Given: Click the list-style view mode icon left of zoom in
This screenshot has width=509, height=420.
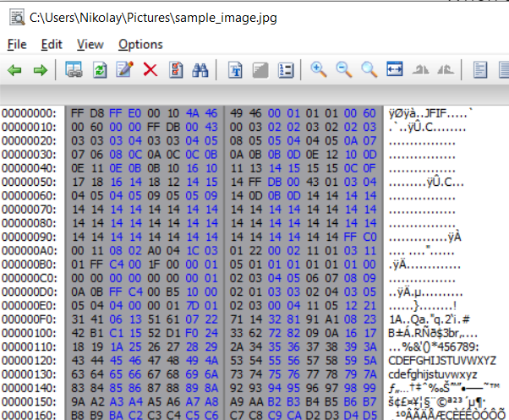Looking at the screenshot, I should 287,70.
